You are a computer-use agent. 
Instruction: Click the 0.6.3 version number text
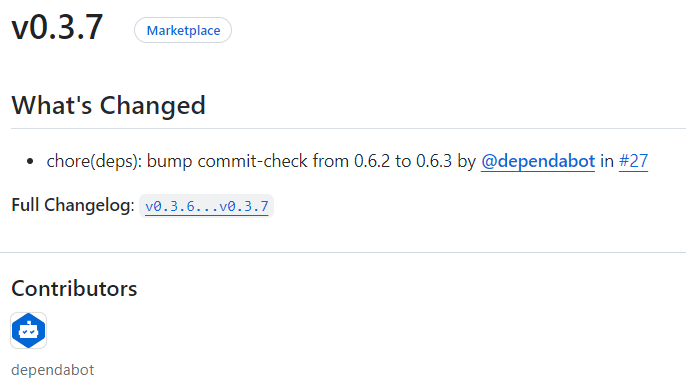click(x=434, y=161)
